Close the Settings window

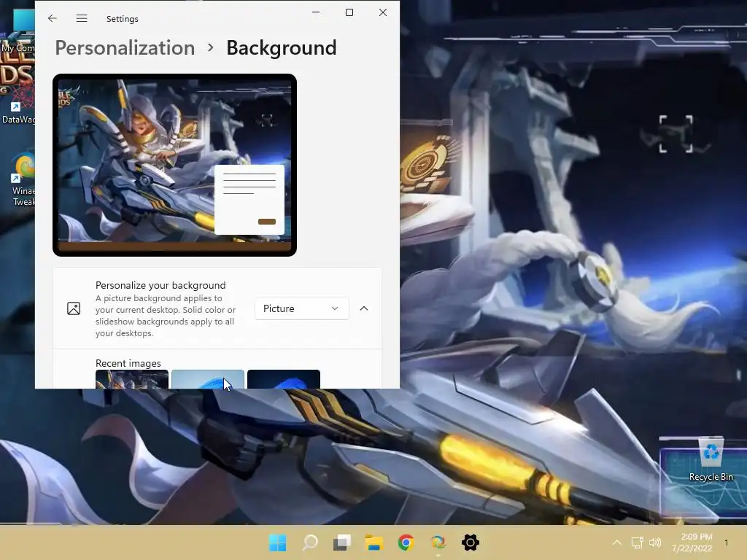pos(383,12)
